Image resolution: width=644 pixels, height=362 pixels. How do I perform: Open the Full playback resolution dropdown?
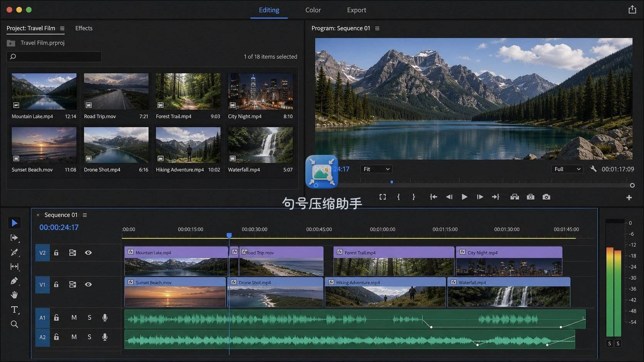pos(567,169)
